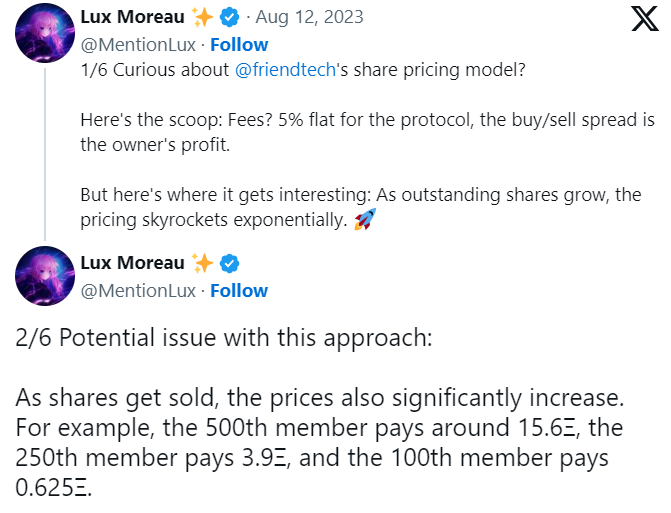The width and height of the screenshot is (671, 513).
Task: Click the X logo icon
Action: [x=645, y=19]
